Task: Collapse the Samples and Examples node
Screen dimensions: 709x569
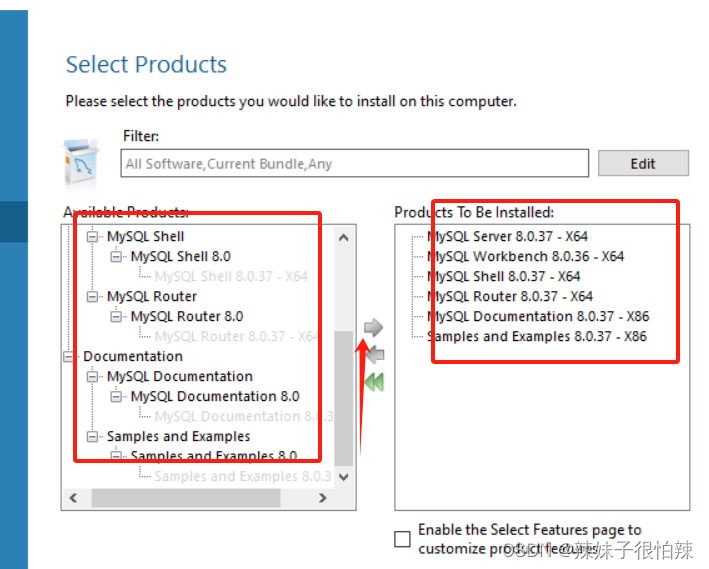Action: [x=92, y=436]
